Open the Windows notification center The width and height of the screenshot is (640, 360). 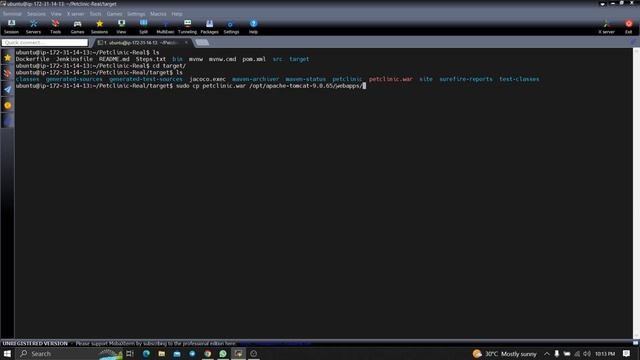click(x=627, y=353)
